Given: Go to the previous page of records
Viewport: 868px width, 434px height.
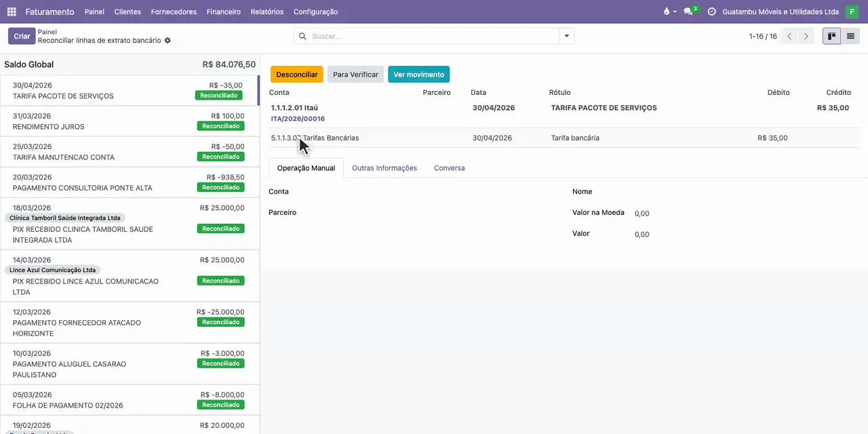Looking at the screenshot, I should pos(789,36).
